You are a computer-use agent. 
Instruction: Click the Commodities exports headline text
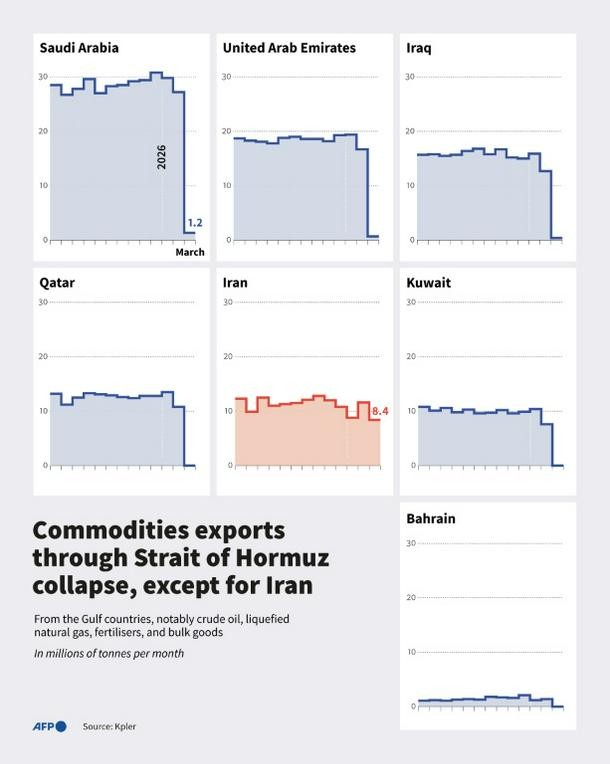(180, 556)
